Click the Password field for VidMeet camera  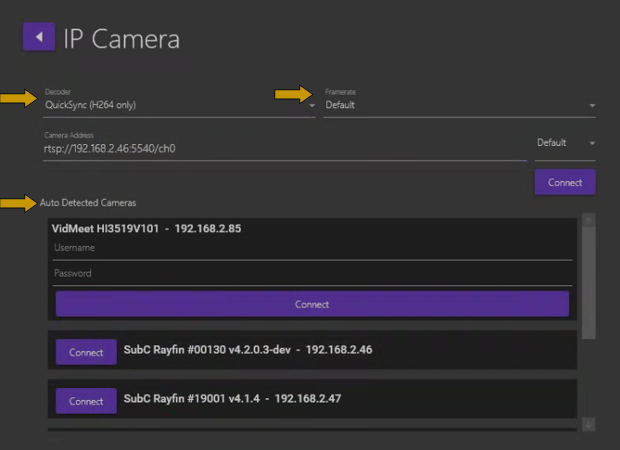click(x=312, y=273)
